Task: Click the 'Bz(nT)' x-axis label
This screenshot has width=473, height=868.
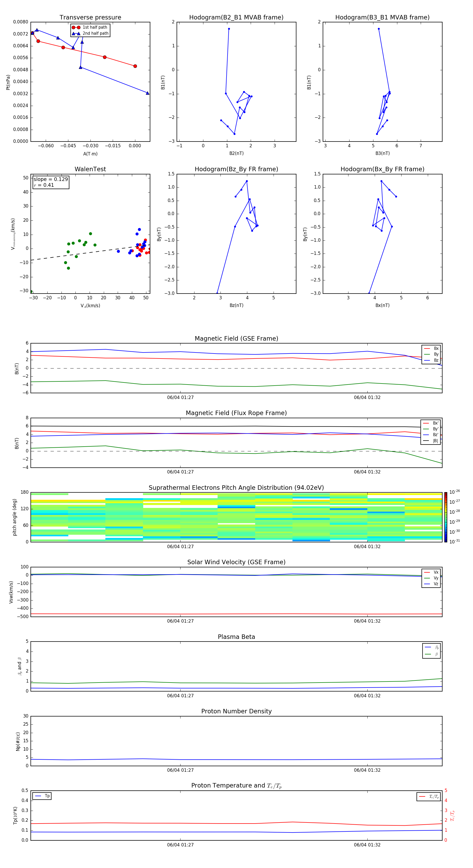Action: tap(236, 305)
